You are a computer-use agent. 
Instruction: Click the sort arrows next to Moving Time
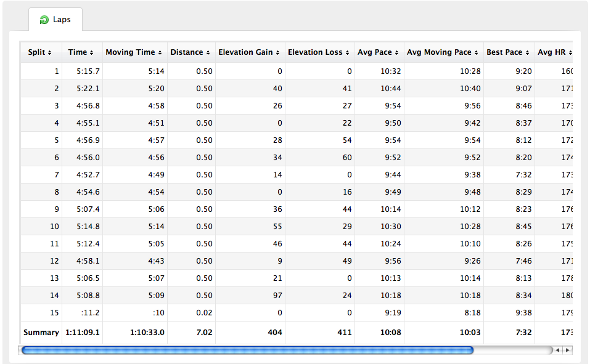click(x=160, y=52)
